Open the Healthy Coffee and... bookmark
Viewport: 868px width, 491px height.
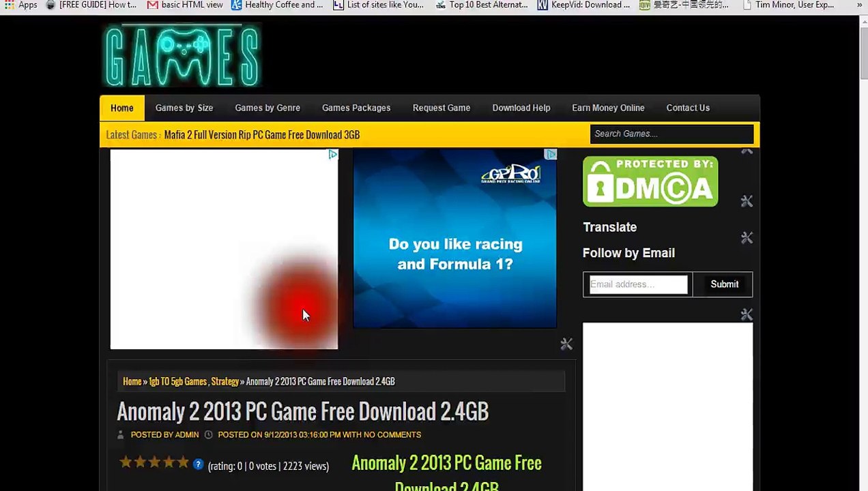(x=277, y=5)
